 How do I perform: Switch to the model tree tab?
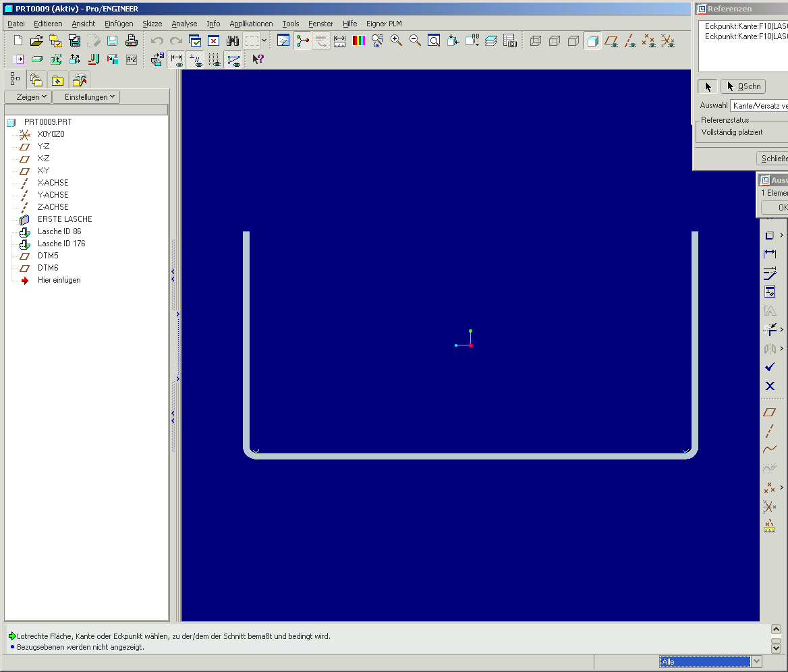coord(15,80)
